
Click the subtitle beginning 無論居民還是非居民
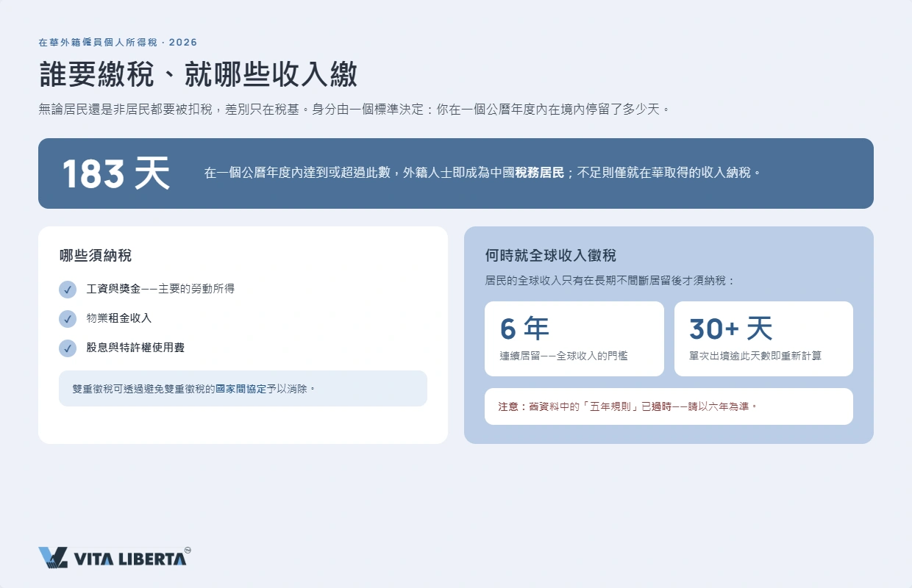[355, 110]
